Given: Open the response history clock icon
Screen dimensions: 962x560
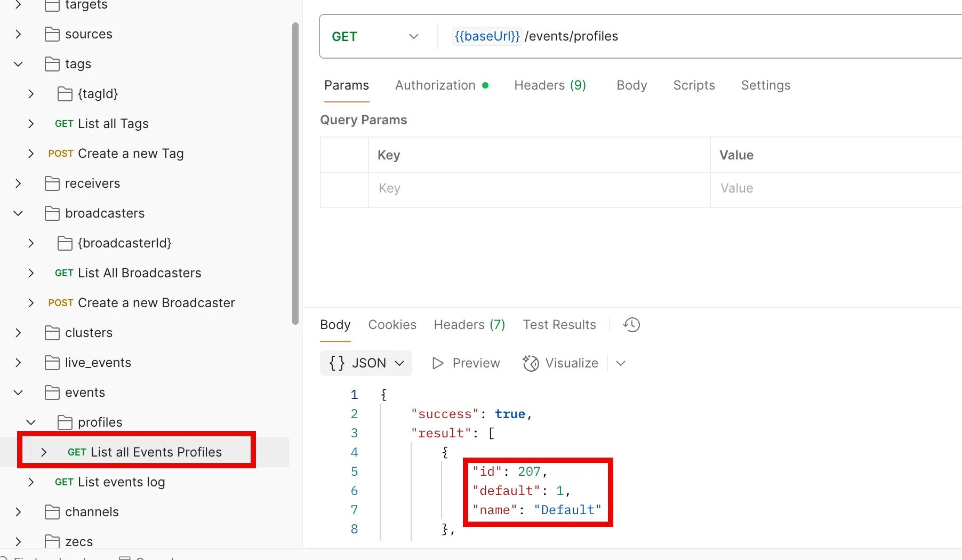Looking at the screenshot, I should tap(631, 325).
